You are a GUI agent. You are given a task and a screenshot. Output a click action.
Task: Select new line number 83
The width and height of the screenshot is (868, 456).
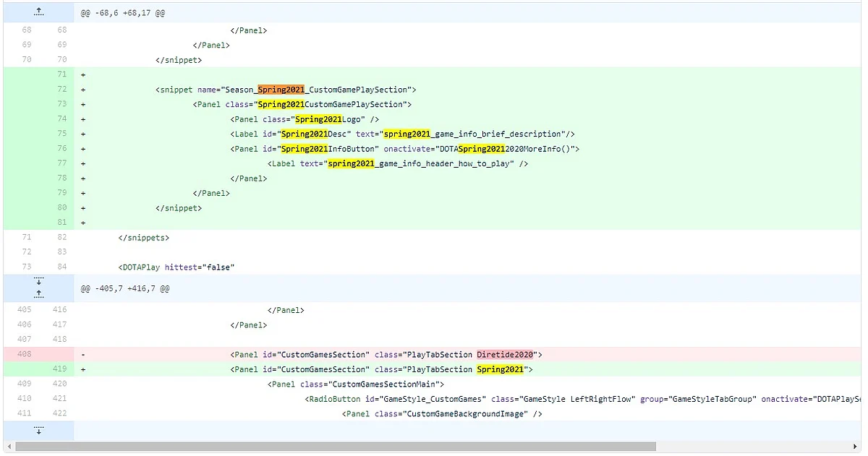click(x=61, y=252)
